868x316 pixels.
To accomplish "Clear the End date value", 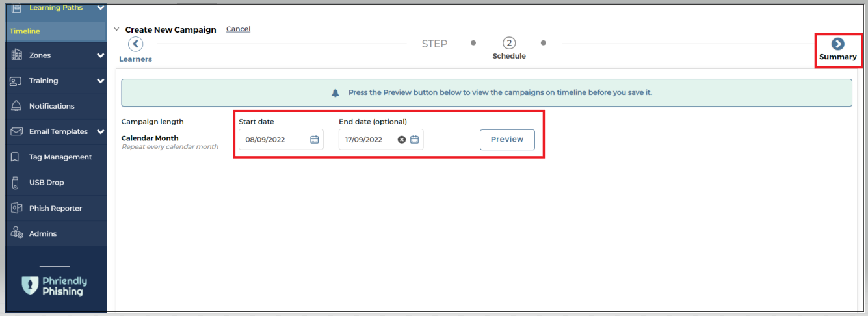I will click(402, 139).
